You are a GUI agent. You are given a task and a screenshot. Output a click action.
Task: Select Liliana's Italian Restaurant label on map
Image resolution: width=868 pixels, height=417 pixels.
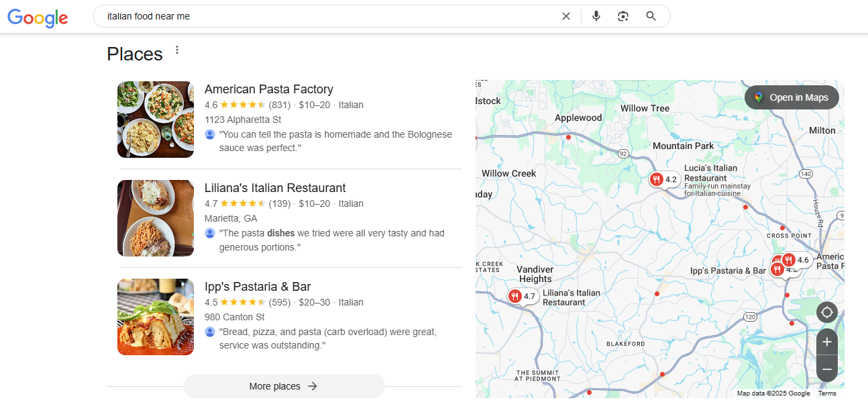572,297
